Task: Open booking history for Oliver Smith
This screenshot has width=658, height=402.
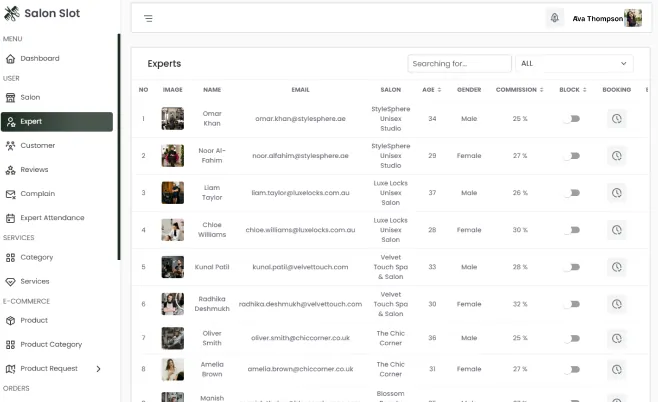Action: click(616, 338)
